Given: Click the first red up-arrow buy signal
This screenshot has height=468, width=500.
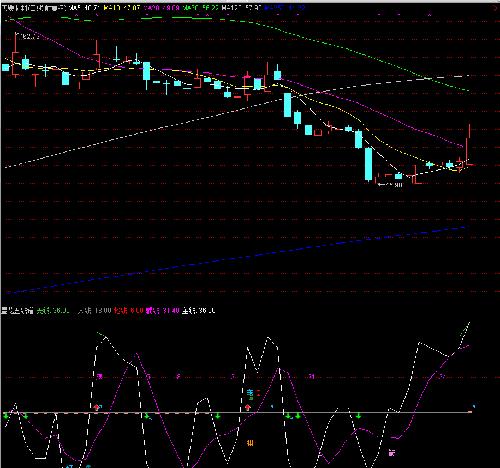Looking at the screenshot, I should (x=97, y=407).
